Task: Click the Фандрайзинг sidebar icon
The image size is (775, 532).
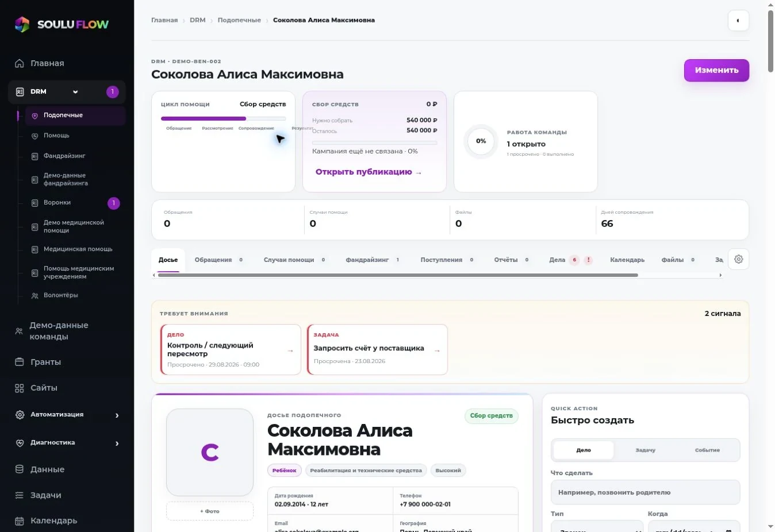Action: tap(34, 156)
